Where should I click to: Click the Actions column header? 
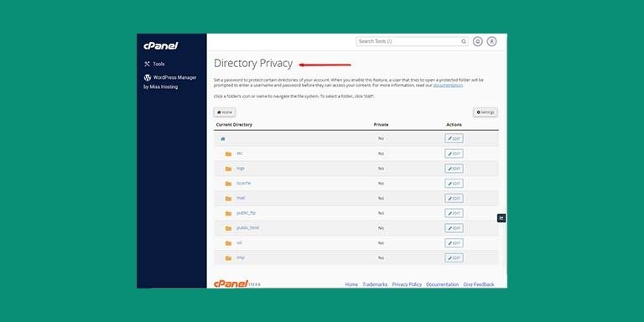tap(454, 125)
